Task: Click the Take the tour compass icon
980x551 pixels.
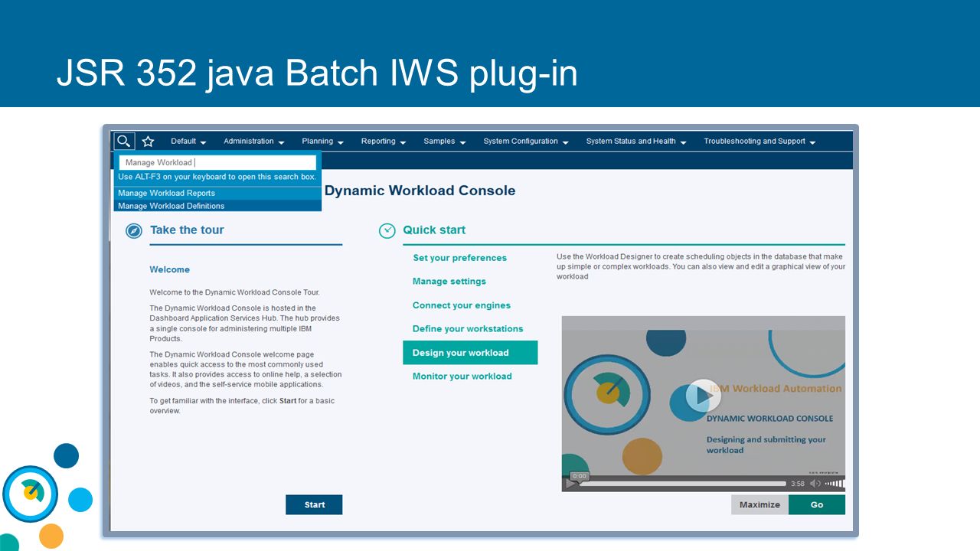Action: (x=134, y=230)
